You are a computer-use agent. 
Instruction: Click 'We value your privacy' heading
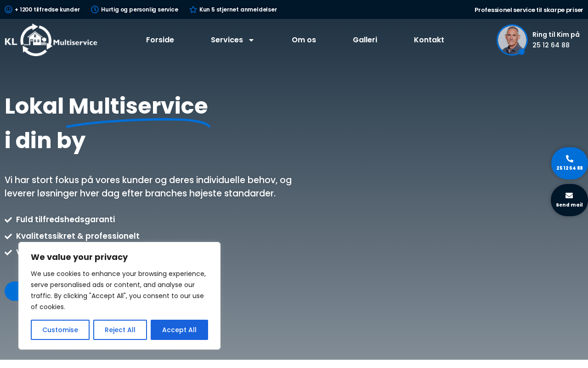click(79, 257)
